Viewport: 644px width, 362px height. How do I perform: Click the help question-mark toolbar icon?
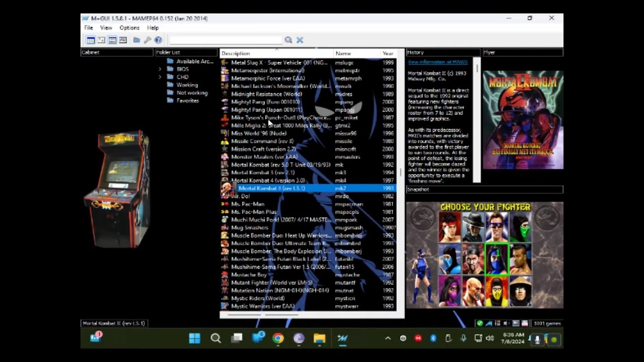(x=158, y=40)
